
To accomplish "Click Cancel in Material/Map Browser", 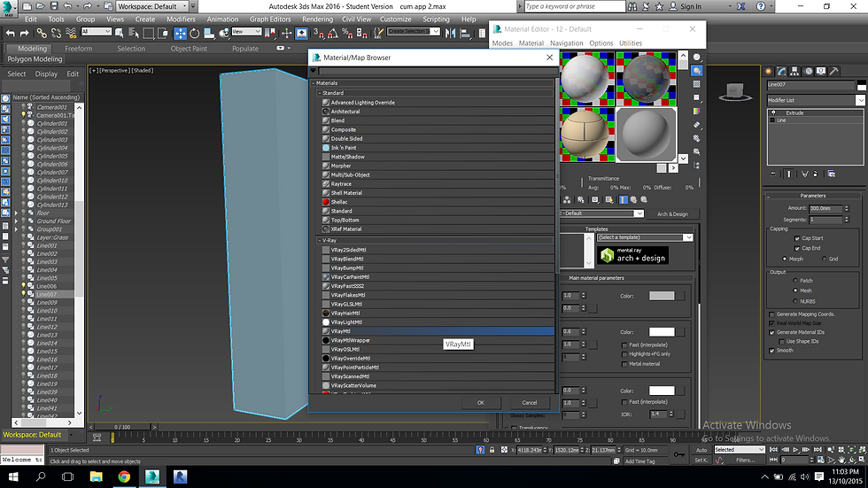I will pyautogui.click(x=530, y=403).
